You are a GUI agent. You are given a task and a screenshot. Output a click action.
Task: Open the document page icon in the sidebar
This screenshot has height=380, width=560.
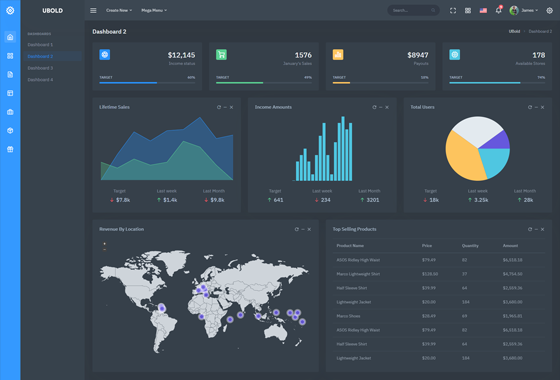pyautogui.click(x=10, y=74)
